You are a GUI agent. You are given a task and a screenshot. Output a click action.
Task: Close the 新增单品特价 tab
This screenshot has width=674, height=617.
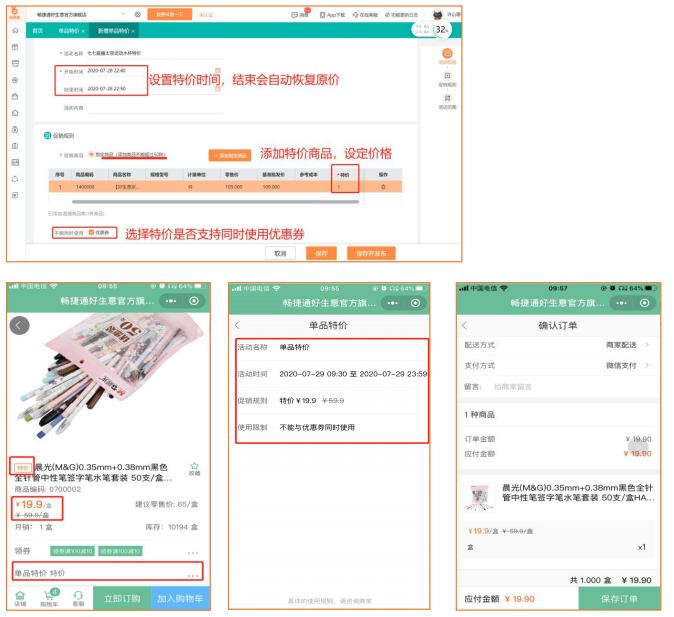click(134, 31)
